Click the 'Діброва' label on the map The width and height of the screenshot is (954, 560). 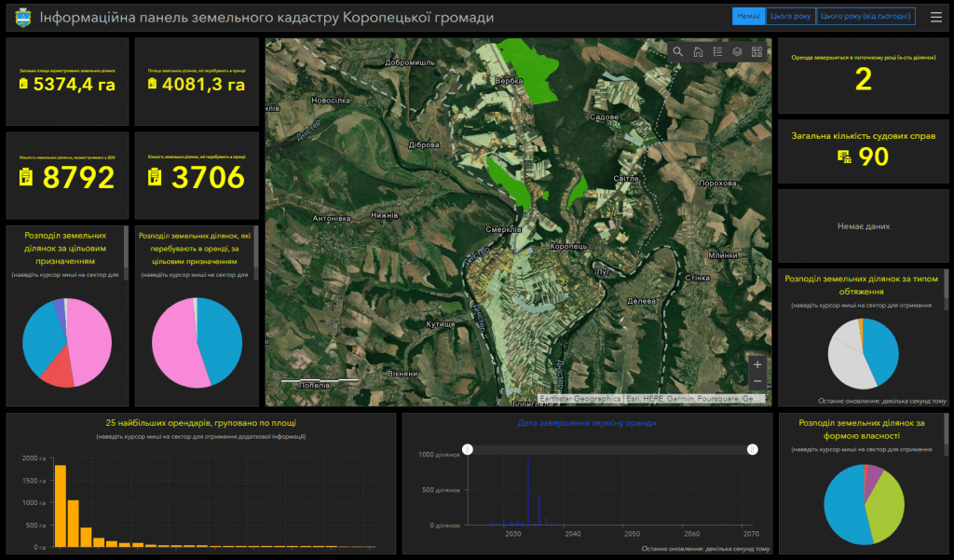click(424, 144)
